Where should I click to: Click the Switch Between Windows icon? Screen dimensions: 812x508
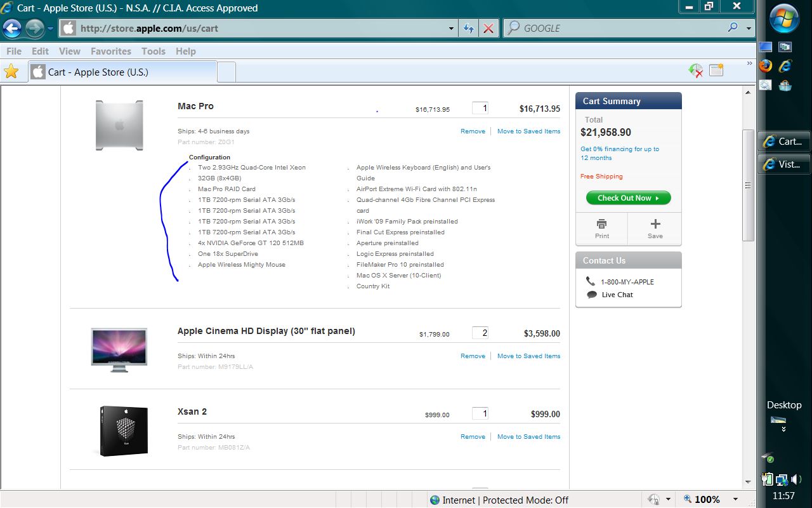(x=785, y=47)
